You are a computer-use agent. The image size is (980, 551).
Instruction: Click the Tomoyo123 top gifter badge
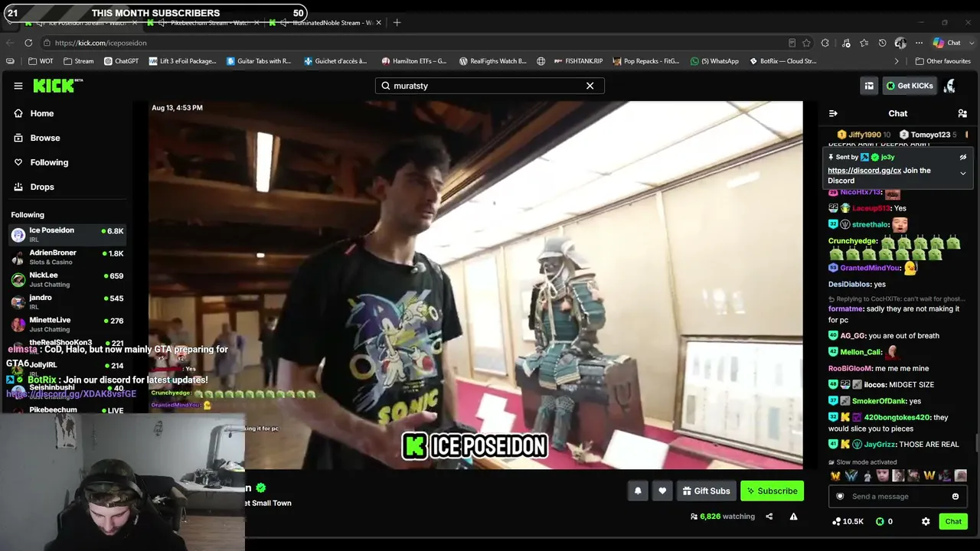929,135
